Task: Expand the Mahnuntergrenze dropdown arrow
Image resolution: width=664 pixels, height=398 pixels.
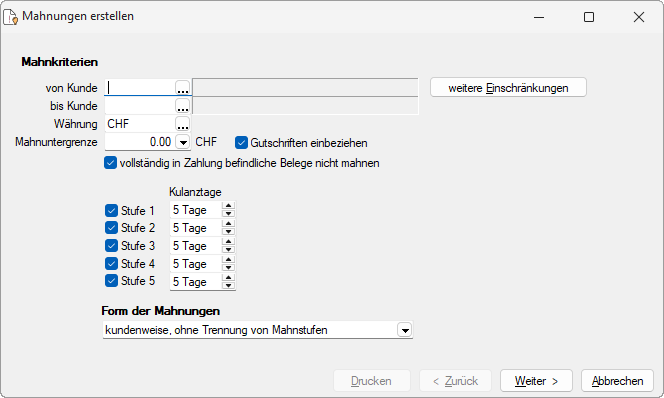Action: pyautogui.click(x=183, y=142)
